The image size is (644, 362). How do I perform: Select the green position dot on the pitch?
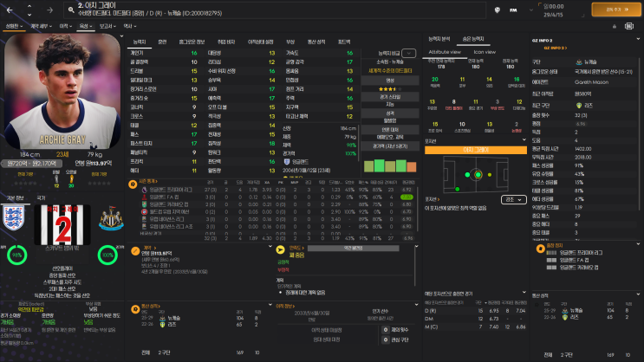point(477,174)
